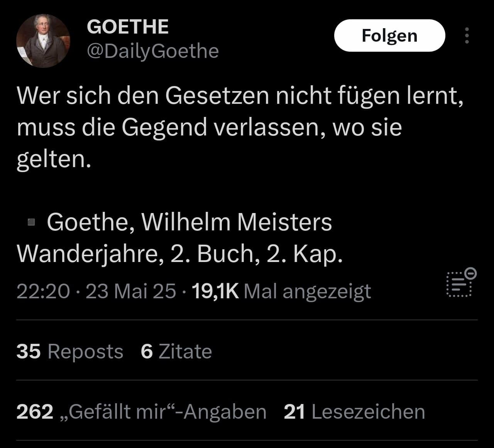
Task: Show the 6 Zitate quote posts
Action: click(176, 352)
